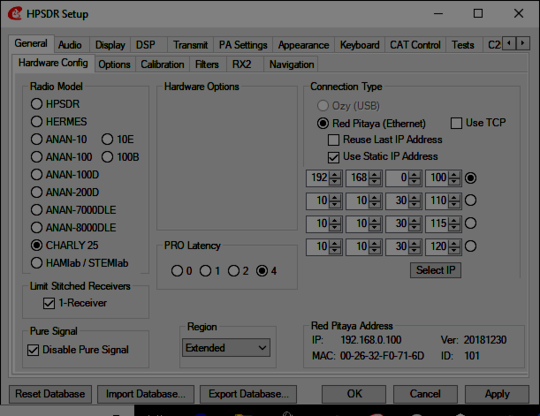Confirm settings with OK
Screen dimensions: 540x416
tap(354, 394)
